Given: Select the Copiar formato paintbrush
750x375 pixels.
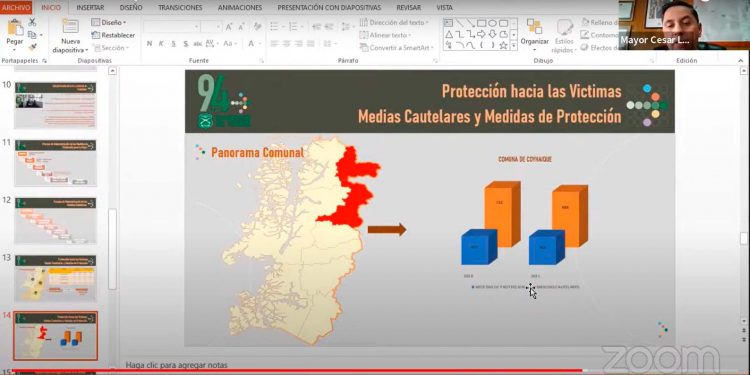Looking at the screenshot, I should tap(33, 47).
